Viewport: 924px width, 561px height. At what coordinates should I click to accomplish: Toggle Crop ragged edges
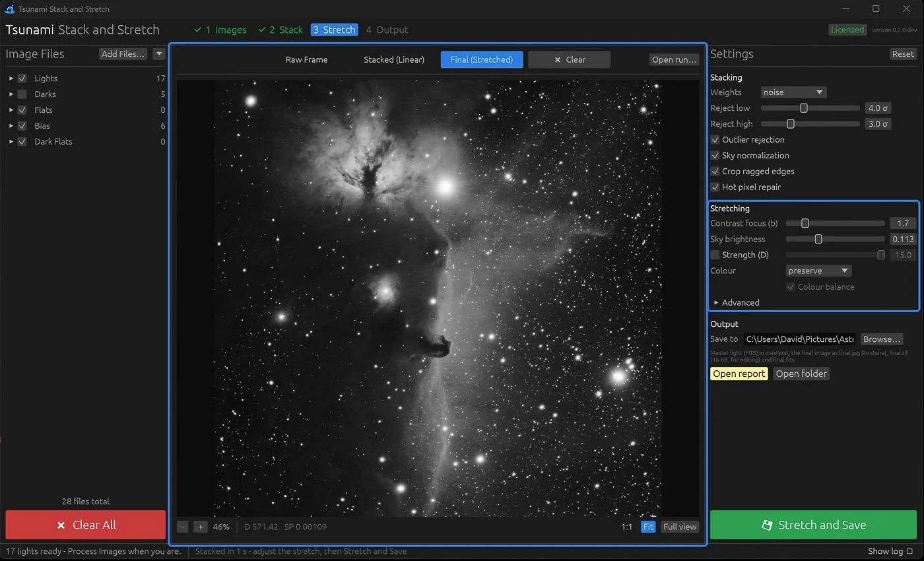pos(715,171)
